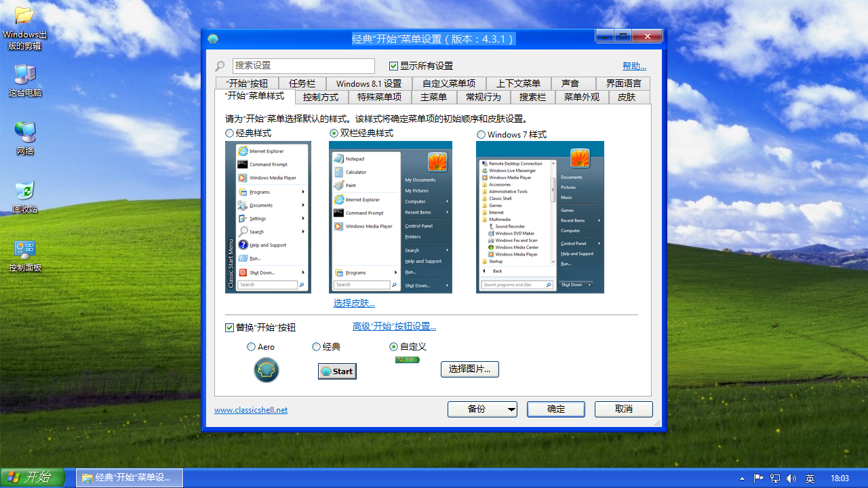
Task: Switch to "开始"按钮 tab
Action: pyautogui.click(x=247, y=83)
